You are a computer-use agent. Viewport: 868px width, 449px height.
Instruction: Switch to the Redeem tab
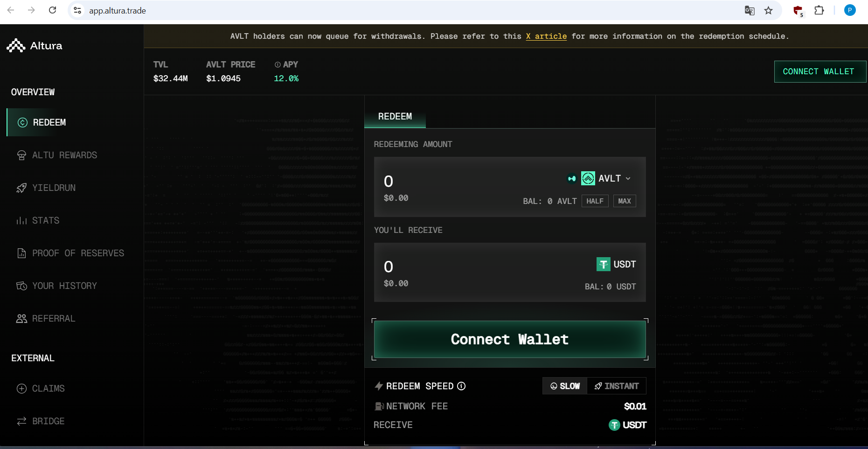coord(395,116)
